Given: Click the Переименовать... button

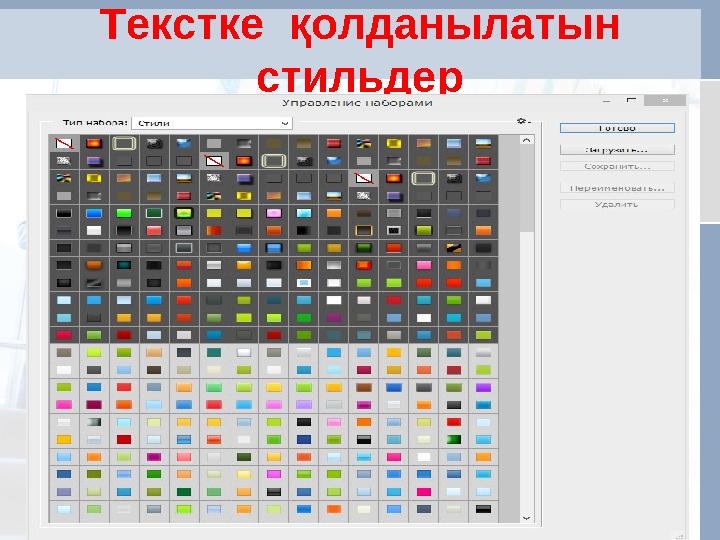Looking at the screenshot, I should click(617, 188).
